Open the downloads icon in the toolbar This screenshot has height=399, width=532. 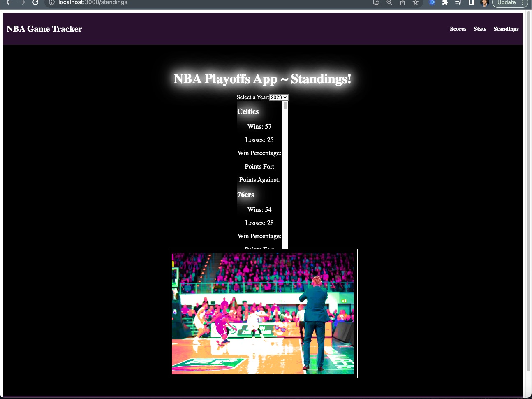point(375,2)
